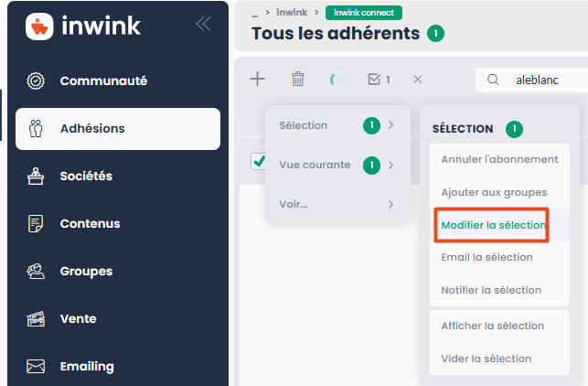The image size is (588, 386).
Task: Go to Emailing in the sidebar
Action: coord(87,366)
